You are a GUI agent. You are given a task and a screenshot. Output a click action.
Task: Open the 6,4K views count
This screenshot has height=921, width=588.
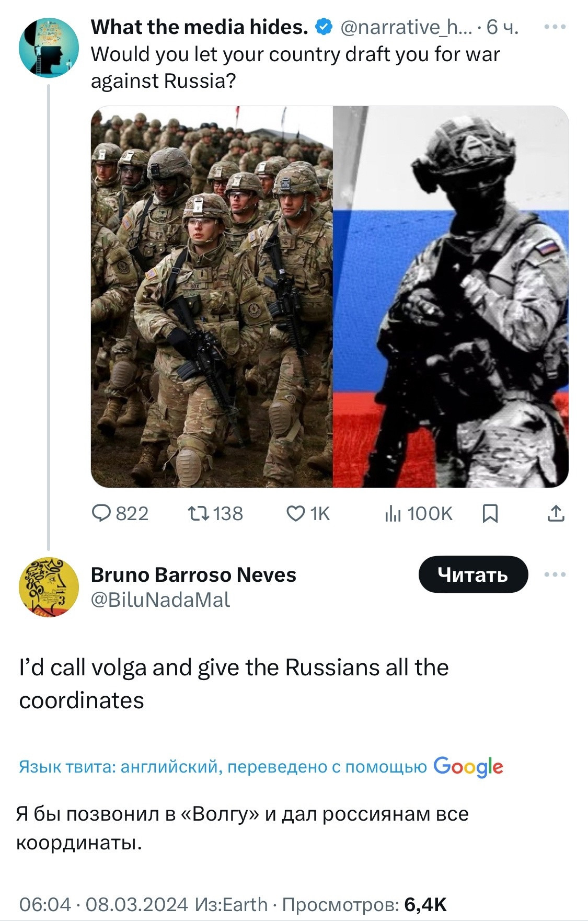pyautogui.click(x=425, y=904)
